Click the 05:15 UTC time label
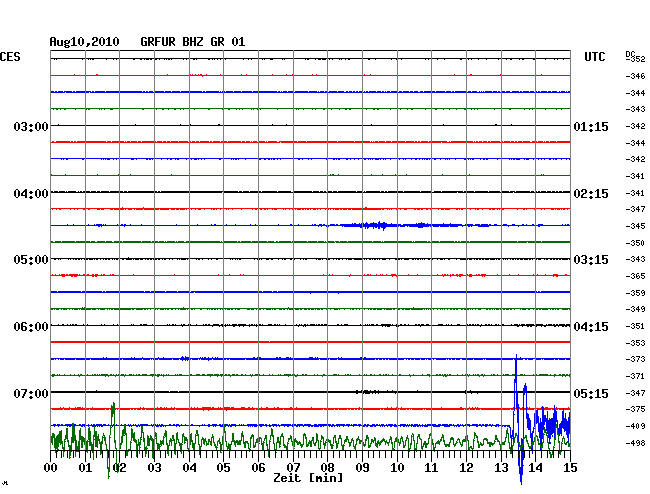The width and height of the screenshot is (650, 494). (591, 393)
